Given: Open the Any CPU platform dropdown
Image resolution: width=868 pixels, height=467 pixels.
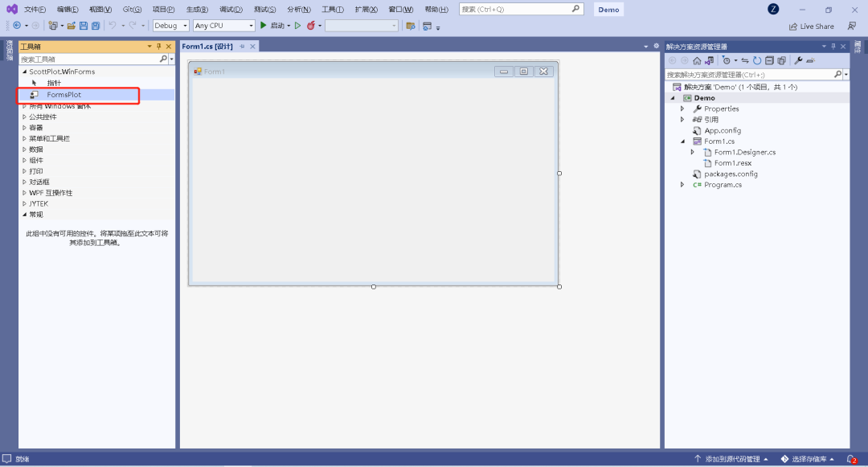Looking at the screenshot, I should click(x=223, y=26).
